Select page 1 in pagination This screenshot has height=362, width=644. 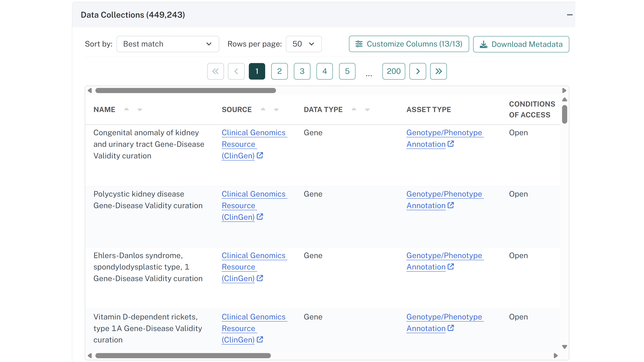point(257,71)
